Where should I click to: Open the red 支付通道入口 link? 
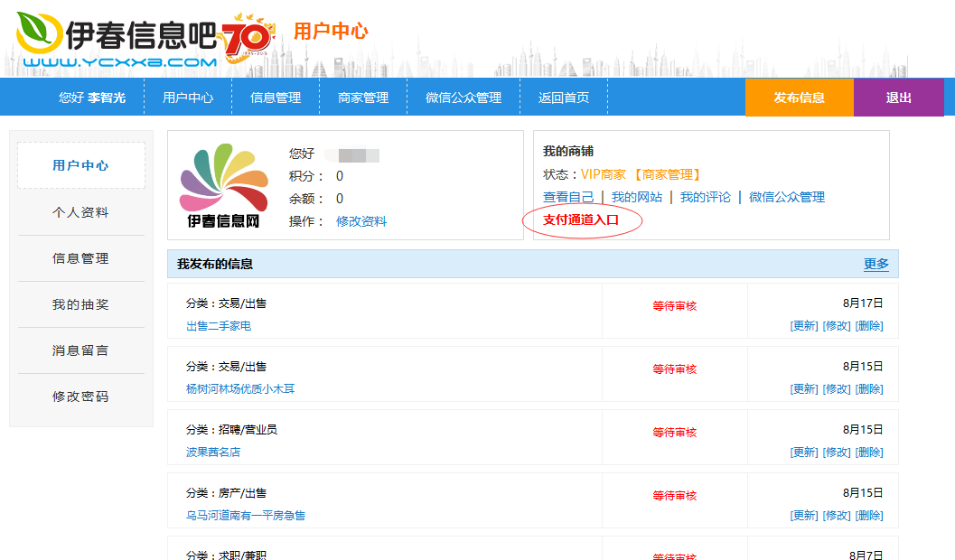click(x=581, y=220)
